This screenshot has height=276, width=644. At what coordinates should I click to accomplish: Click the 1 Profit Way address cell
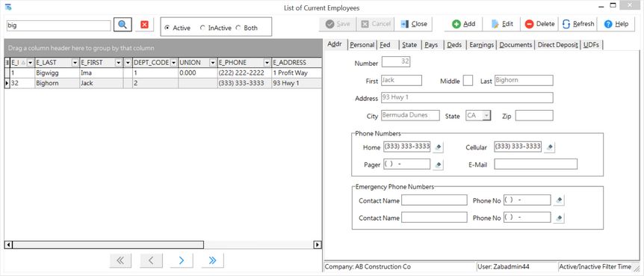[297, 73]
